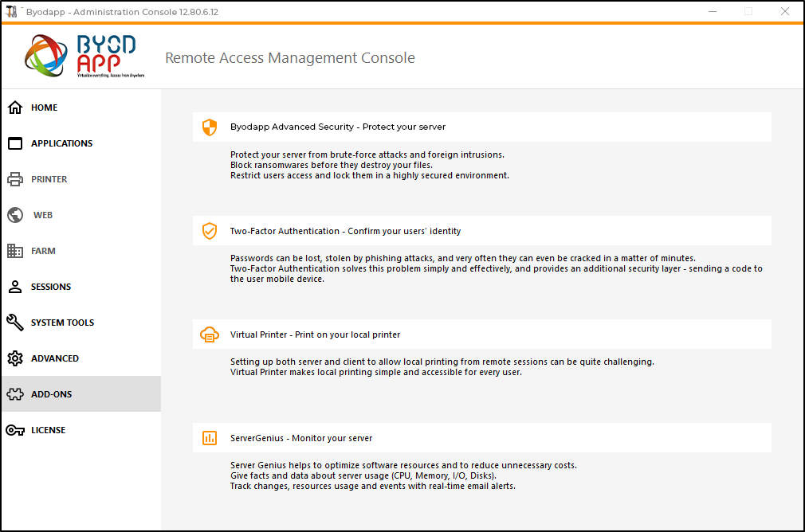Open Virtual Printer add-on
Image resolution: width=805 pixels, height=532 pixels.
(x=482, y=334)
